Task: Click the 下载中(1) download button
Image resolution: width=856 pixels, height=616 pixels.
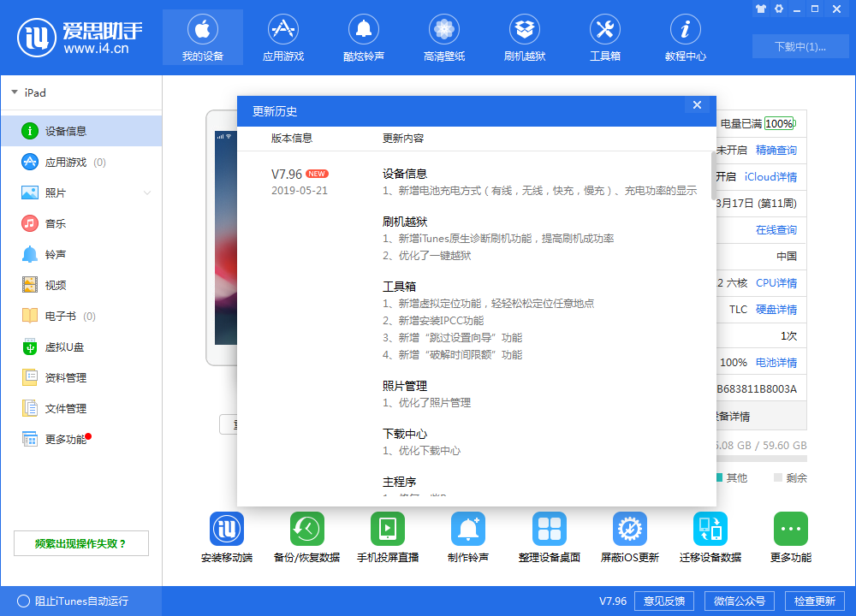Action: click(800, 46)
